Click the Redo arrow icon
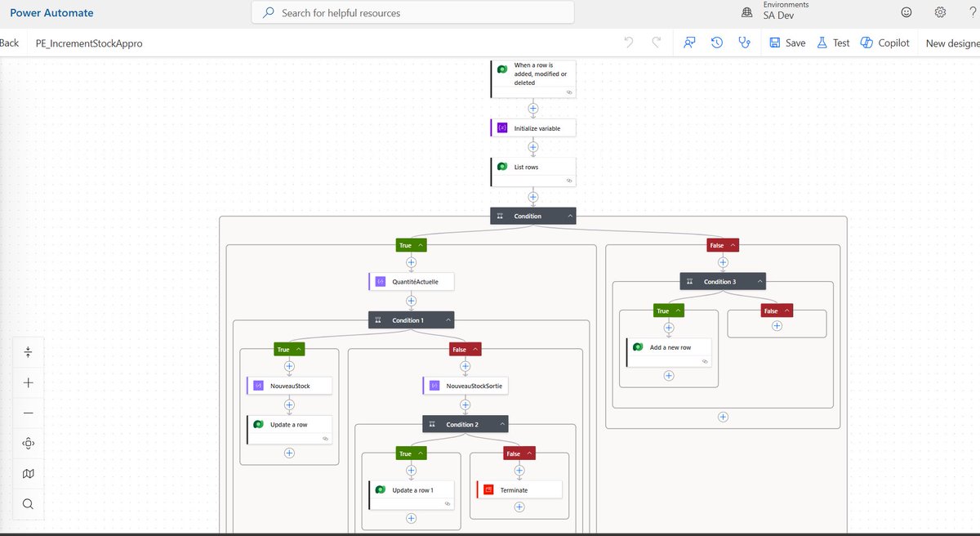The height and width of the screenshot is (536, 980). (656, 42)
